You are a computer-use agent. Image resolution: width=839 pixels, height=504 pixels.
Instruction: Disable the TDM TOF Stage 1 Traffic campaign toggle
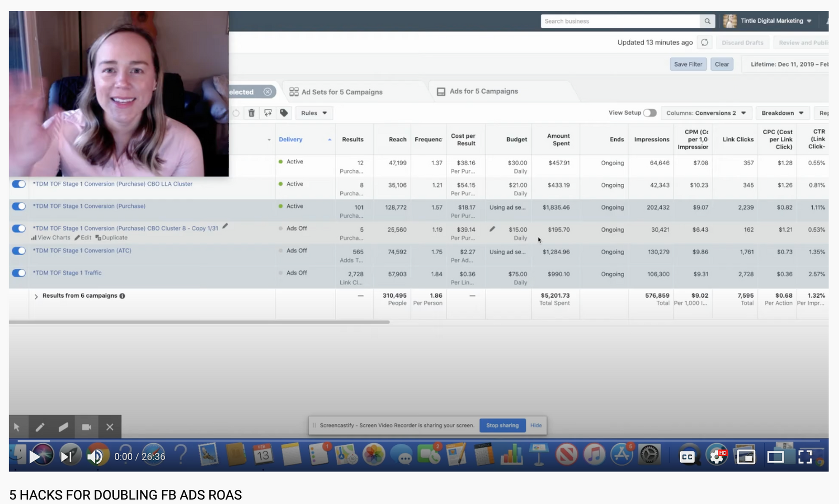click(18, 273)
